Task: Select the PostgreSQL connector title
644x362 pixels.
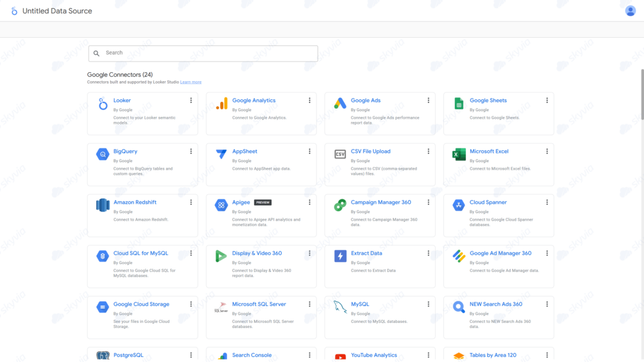Action: coord(128,355)
